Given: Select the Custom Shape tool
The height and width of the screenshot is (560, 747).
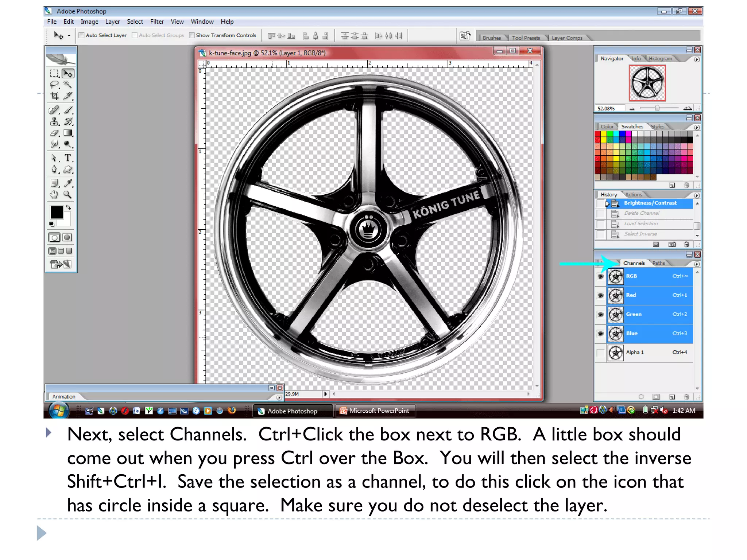Looking at the screenshot, I should 68,169.
